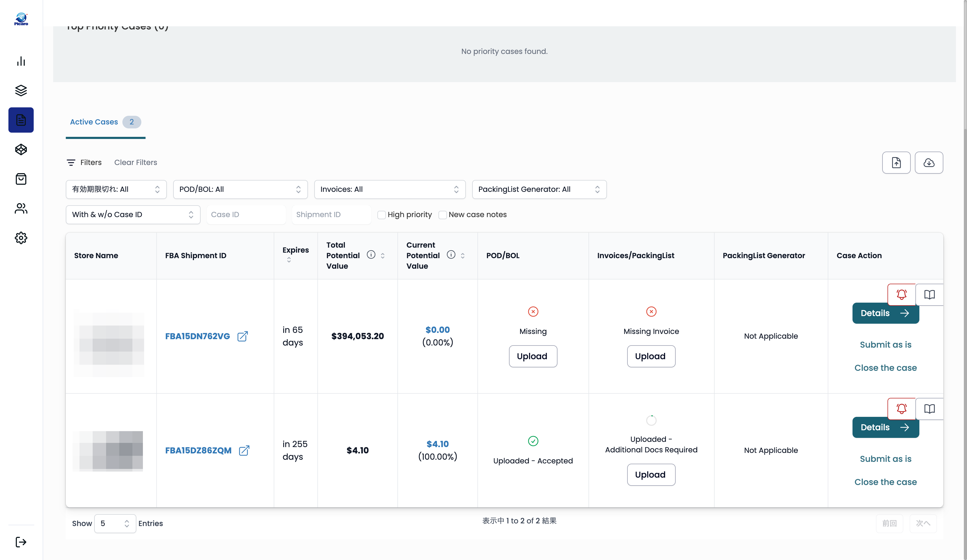Open external link icon next to FBA15DZ86ZQM
This screenshot has width=967, height=560.
tap(244, 451)
